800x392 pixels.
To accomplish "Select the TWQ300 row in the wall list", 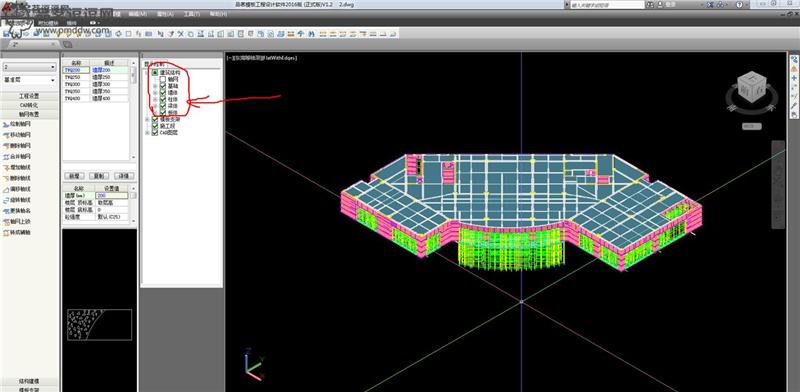I will [95, 84].
